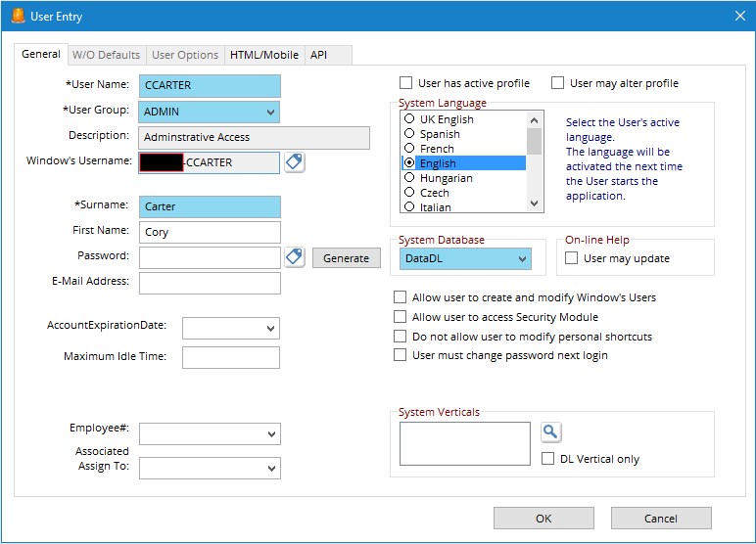Viewport: 756px width, 544px height.
Task: Open the System Database DataDL dropdown
Action: [x=522, y=258]
